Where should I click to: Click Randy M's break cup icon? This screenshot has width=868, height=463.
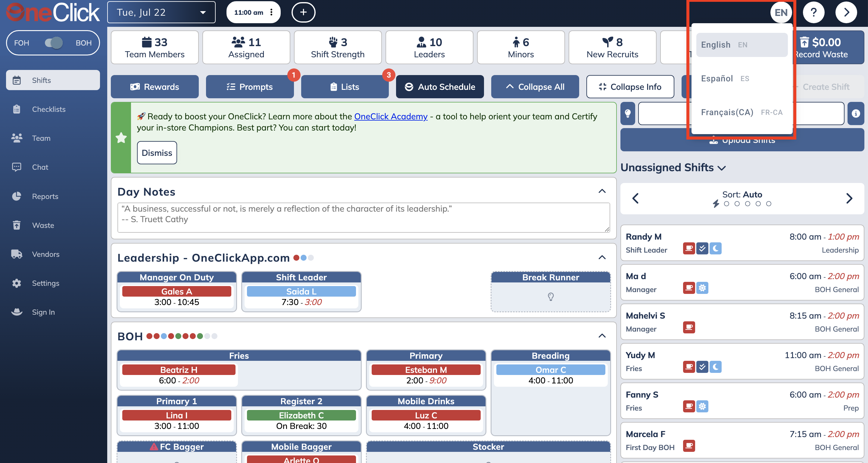689,248
